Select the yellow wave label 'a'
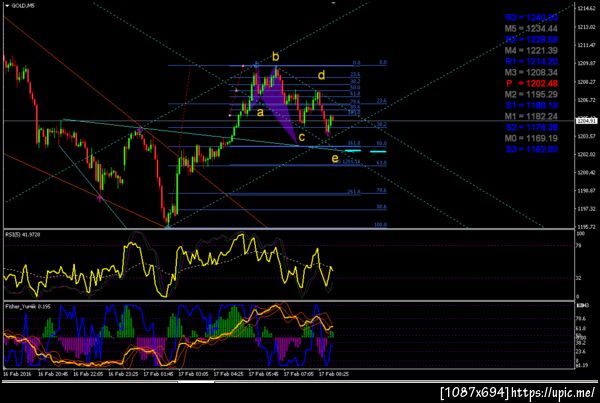 [x=260, y=113]
